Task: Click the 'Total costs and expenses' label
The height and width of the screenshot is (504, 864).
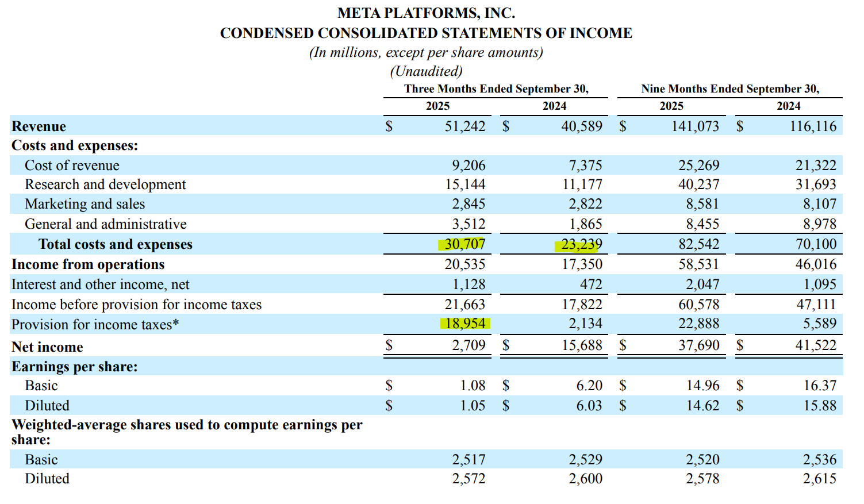Action: pos(116,244)
